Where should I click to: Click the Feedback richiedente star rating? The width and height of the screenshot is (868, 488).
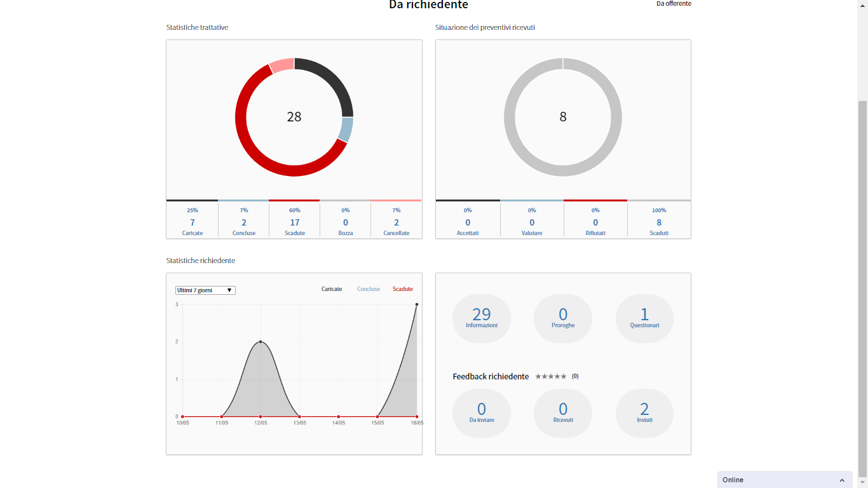point(550,376)
